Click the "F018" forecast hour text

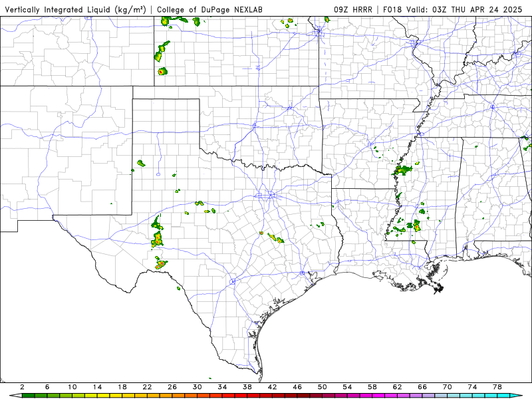(392, 10)
